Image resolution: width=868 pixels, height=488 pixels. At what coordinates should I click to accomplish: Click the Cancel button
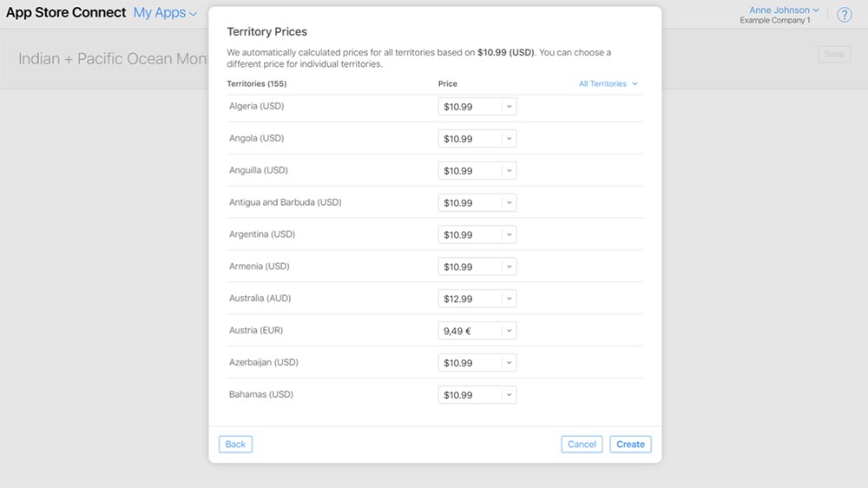(582, 445)
